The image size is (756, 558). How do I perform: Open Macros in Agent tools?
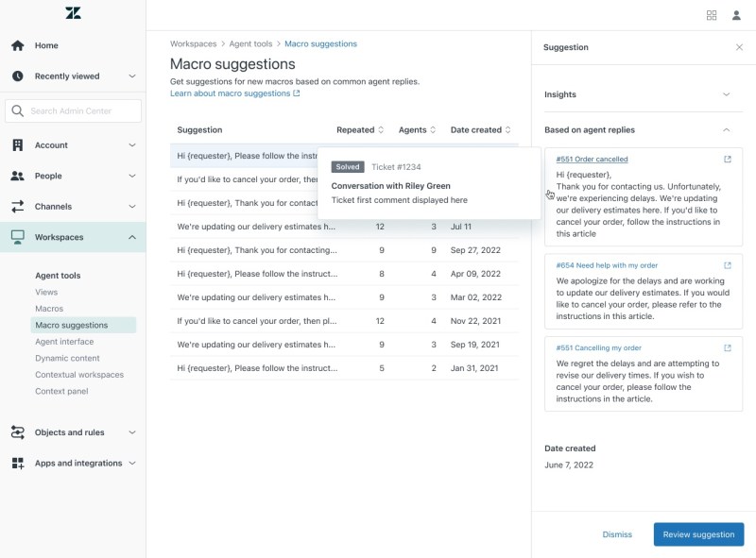pos(49,309)
